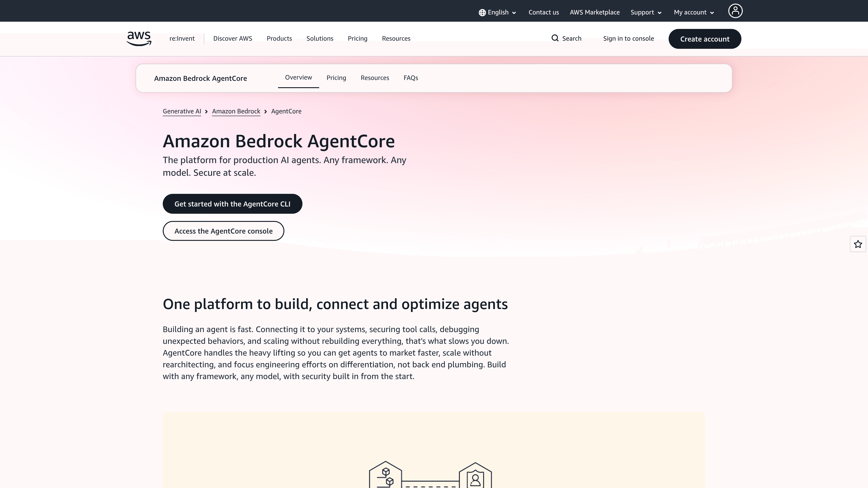This screenshot has width=868, height=488.
Task: Click Access the AgentCore console button
Action: point(223,231)
